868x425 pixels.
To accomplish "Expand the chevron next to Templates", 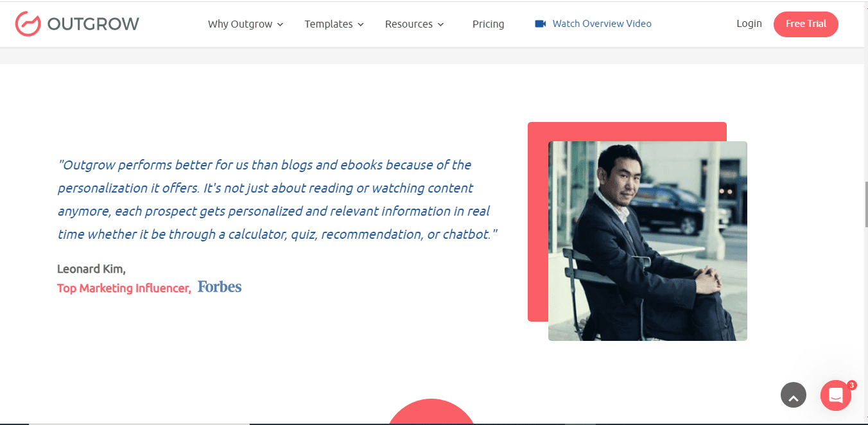I will [361, 24].
